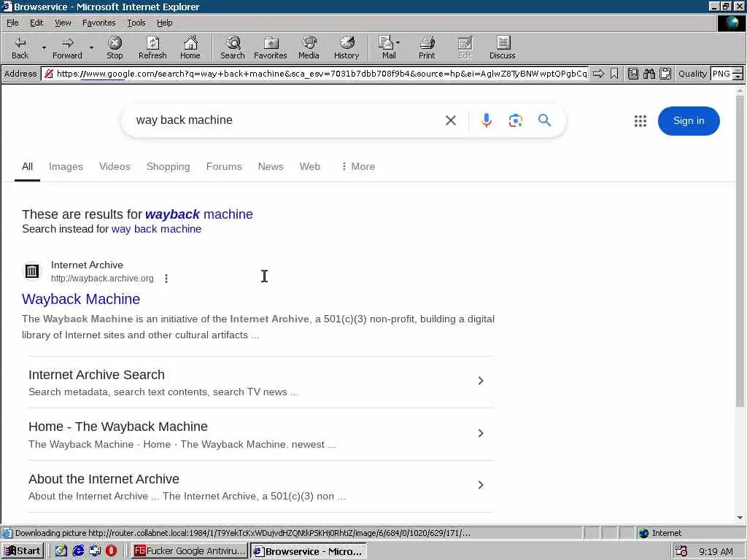The image size is (747, 560).
Task: Click the Discuss toolbar button
Action: pos(502,47)
